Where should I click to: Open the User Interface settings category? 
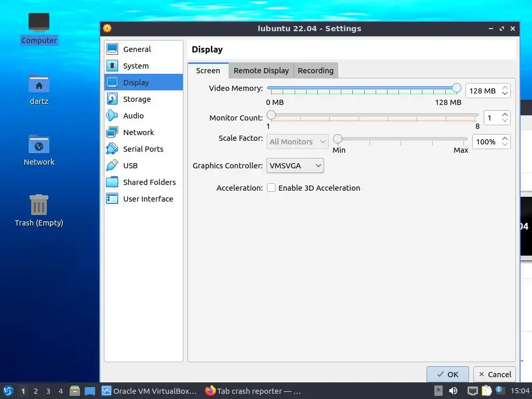[x=143, y=199]
